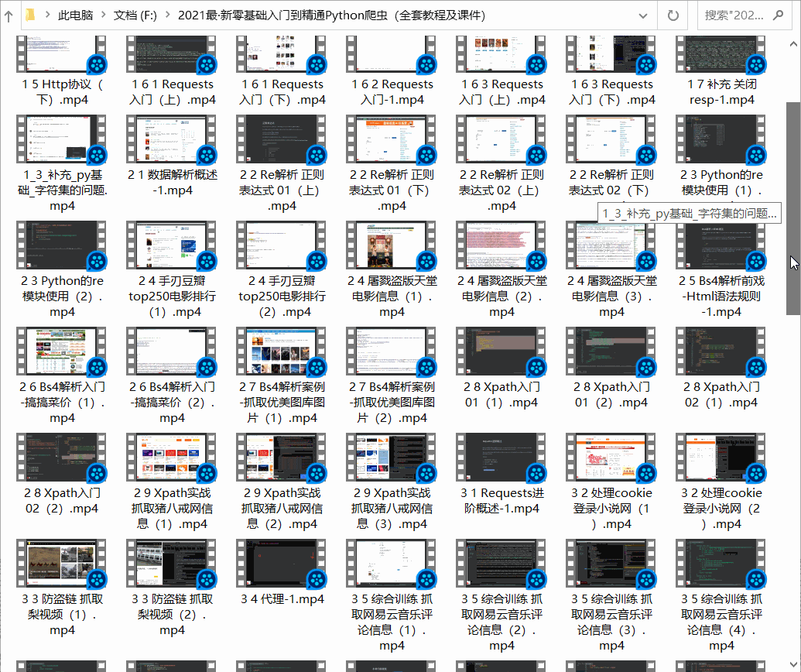Open thumbnail of 2 4 手刃豆瓣top250电影排行（1）
This screenshot has width=801, height=672.
pos(171,246)
